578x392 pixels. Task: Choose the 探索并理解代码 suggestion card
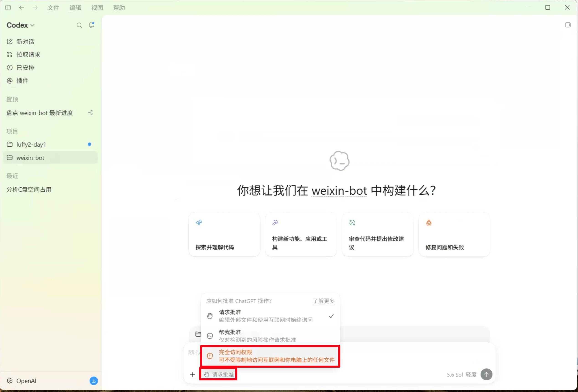tap(224, 234)
